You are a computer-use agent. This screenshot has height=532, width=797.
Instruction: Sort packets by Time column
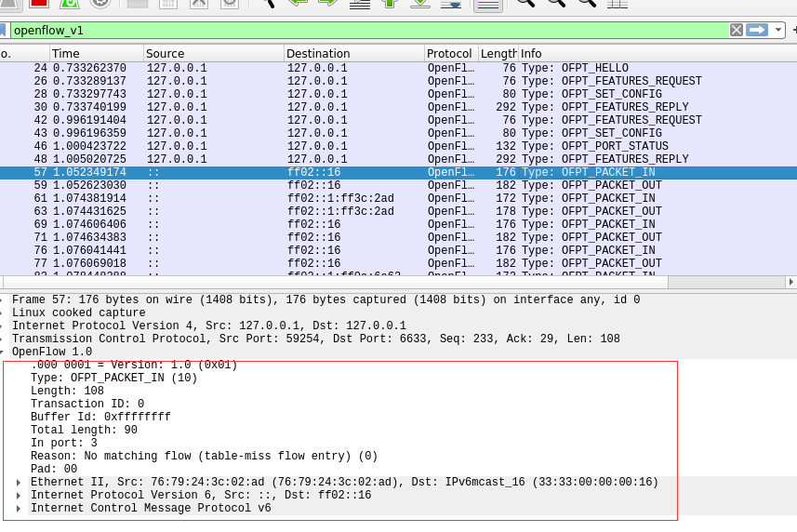(x=96, y=53)
